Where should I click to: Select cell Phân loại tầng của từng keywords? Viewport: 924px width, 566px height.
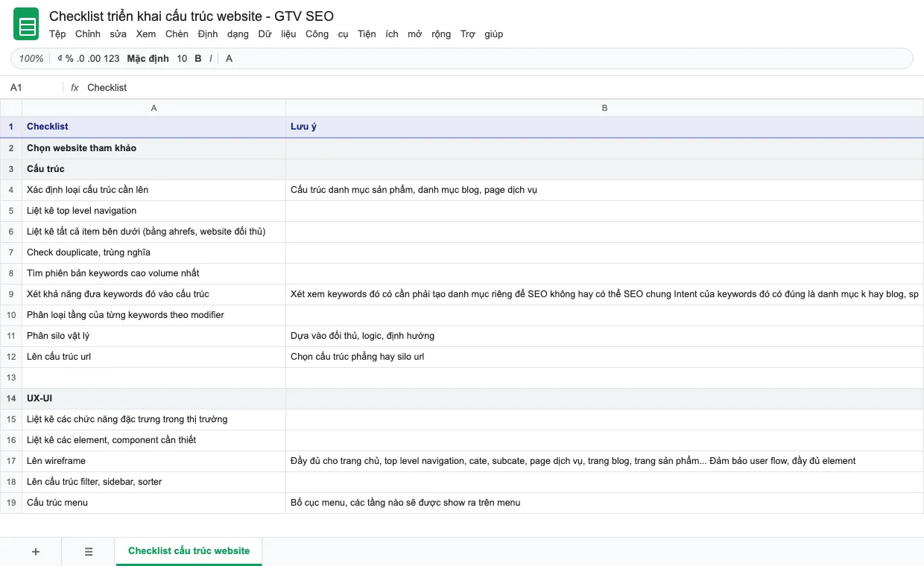(x=154, y=315)
